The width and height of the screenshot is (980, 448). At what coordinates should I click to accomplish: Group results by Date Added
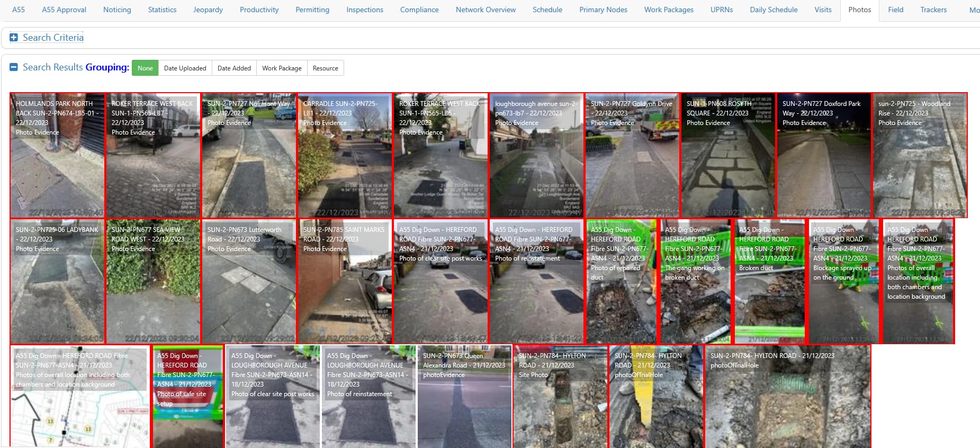tap(234, 68)
